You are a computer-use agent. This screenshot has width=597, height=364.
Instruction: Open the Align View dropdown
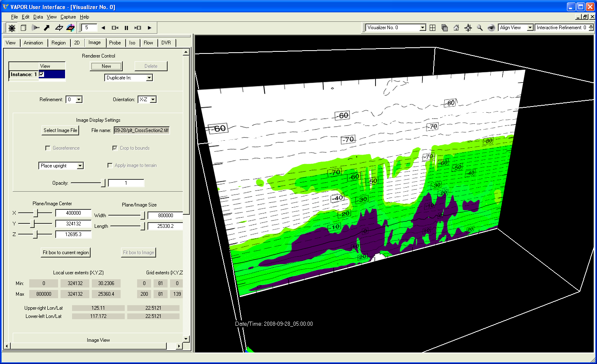click(530, 28)
